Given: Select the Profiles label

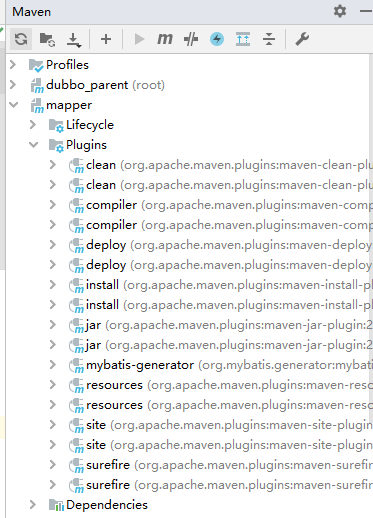Looking at the screenshot, I should (67, 65).
